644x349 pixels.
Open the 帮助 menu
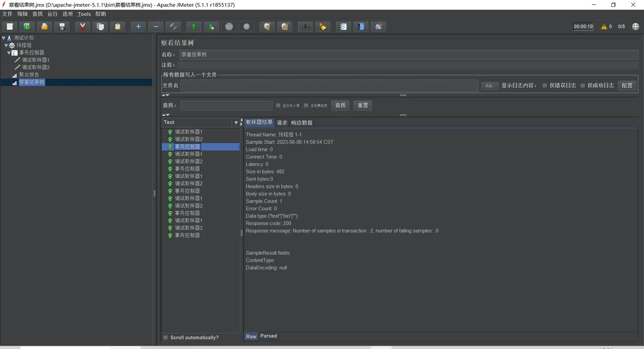[x=101, y=14]
